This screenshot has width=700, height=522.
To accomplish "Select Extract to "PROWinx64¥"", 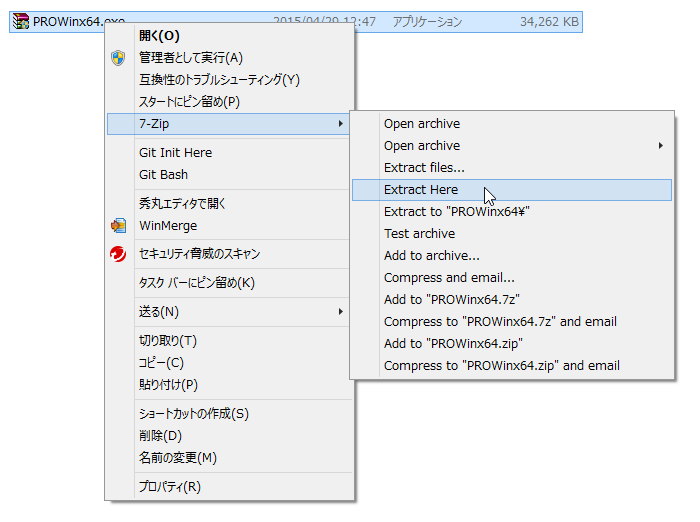I will (456, 212).
